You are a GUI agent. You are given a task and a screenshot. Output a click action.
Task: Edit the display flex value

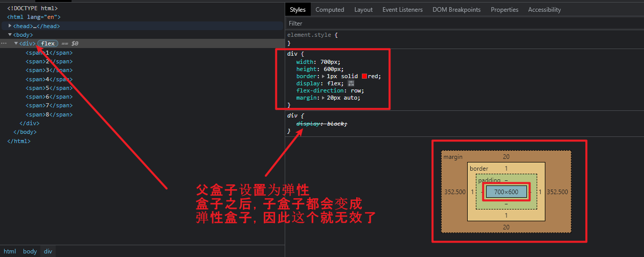(x=334, y=83)
